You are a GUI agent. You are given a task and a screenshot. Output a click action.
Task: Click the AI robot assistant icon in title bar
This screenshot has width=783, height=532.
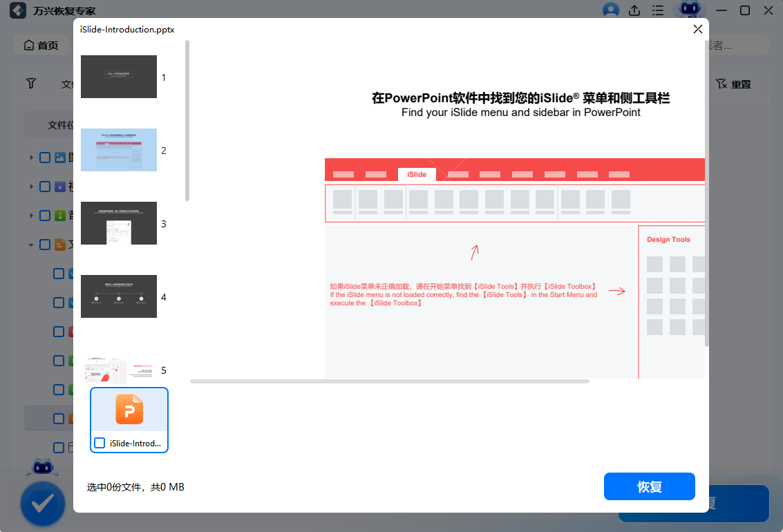(690, 10)
